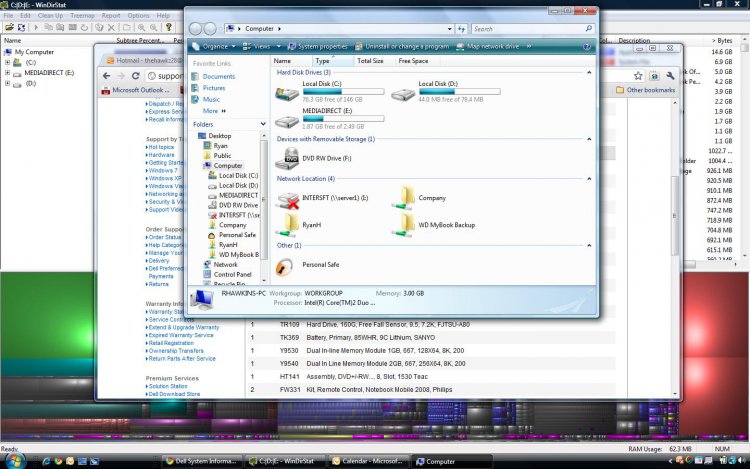Click WinDirStat zoom out toolbar icon
The image size is (750, 469).
[x=154, y=28]
